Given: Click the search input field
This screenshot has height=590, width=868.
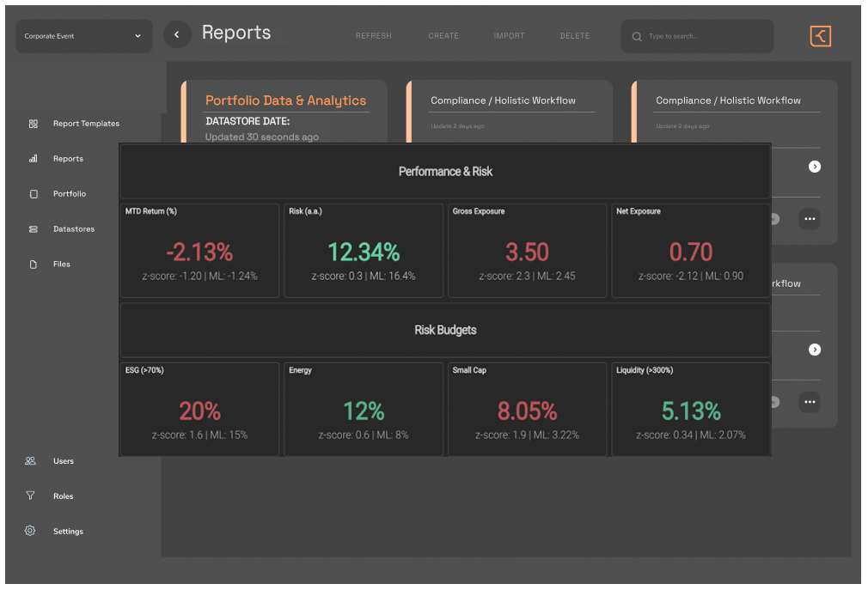Looking at the screenshot, I should coord(698,36).
